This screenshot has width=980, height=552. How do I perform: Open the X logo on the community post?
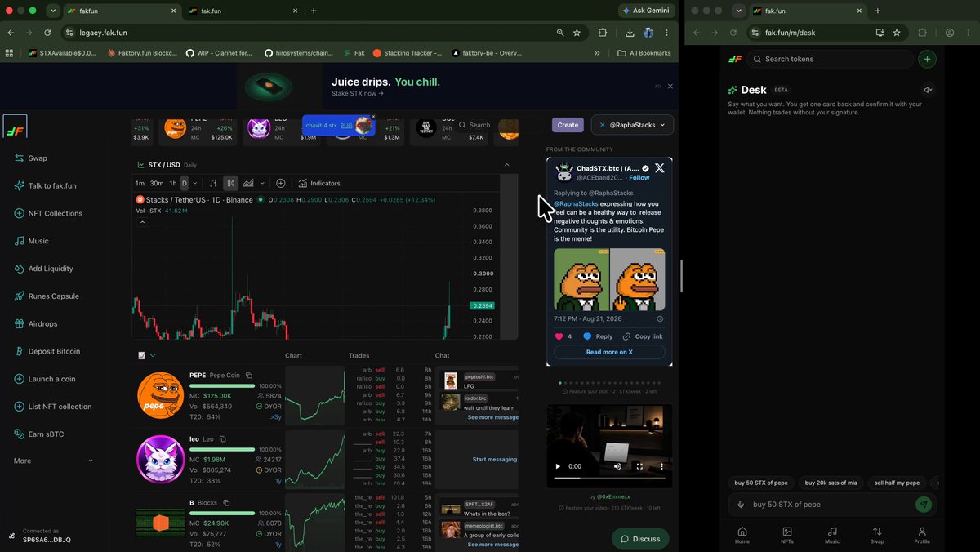[x=660, y=168]
